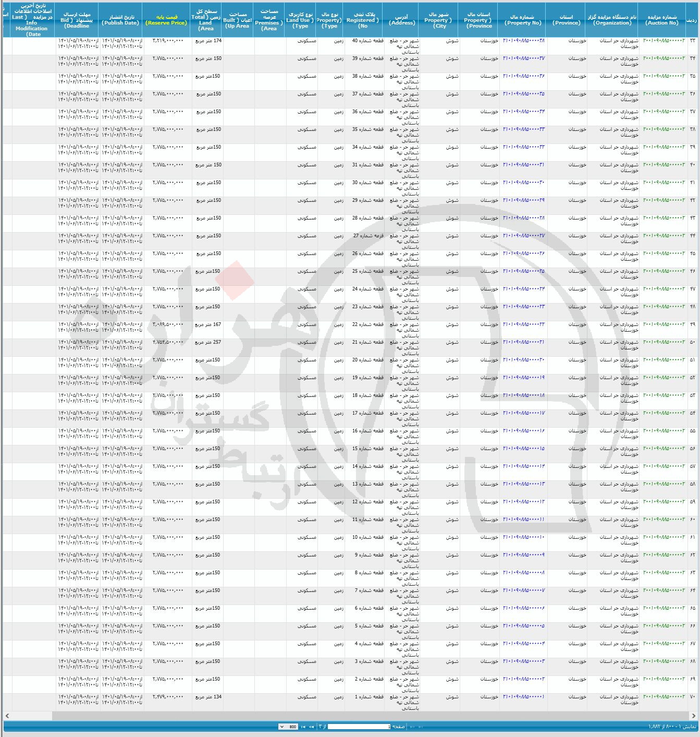The width and height of the screenshot is (700, 737).
Task: Sort by the Organization column header
Action: point(612,20)
